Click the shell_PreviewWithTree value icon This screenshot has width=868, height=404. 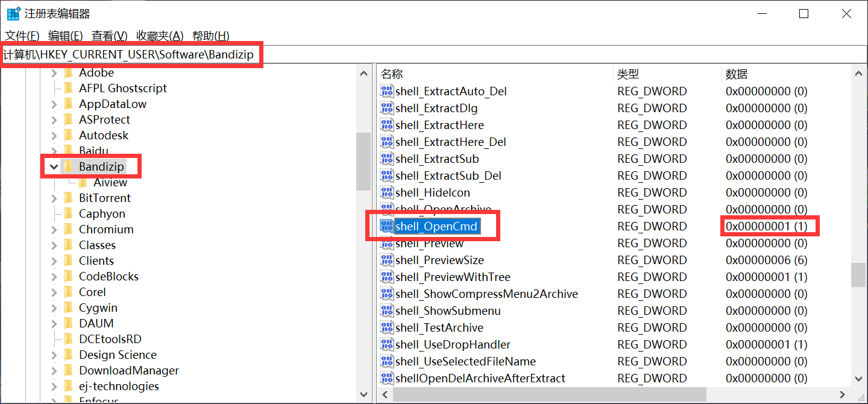point(386,277)
